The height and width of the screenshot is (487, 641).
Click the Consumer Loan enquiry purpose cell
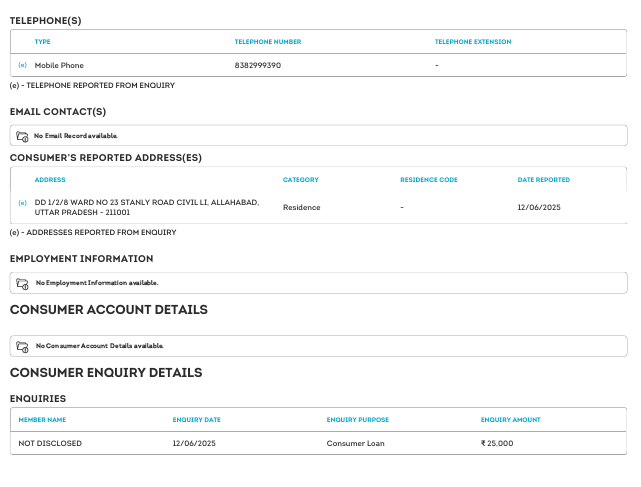pos(355,443)
